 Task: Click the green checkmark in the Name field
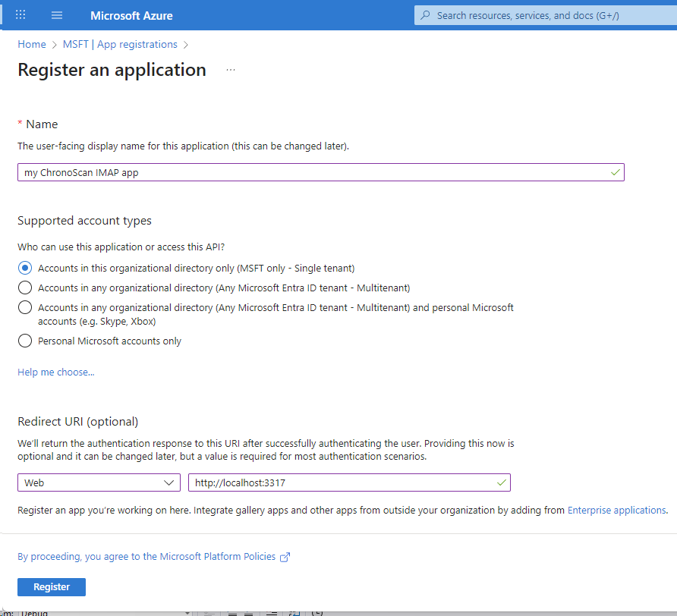click(x=614, y=172)
